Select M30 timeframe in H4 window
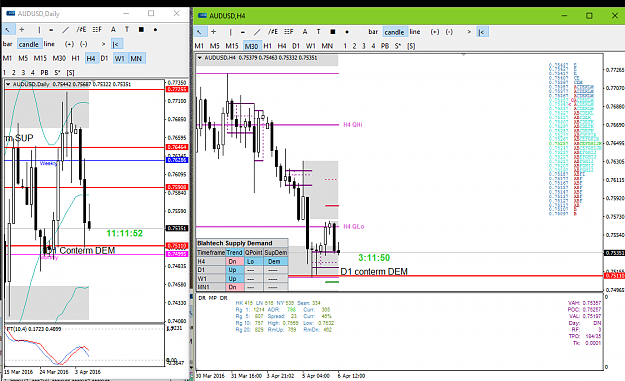The width and height of the screenshot is (625, 381). point(252,46)
